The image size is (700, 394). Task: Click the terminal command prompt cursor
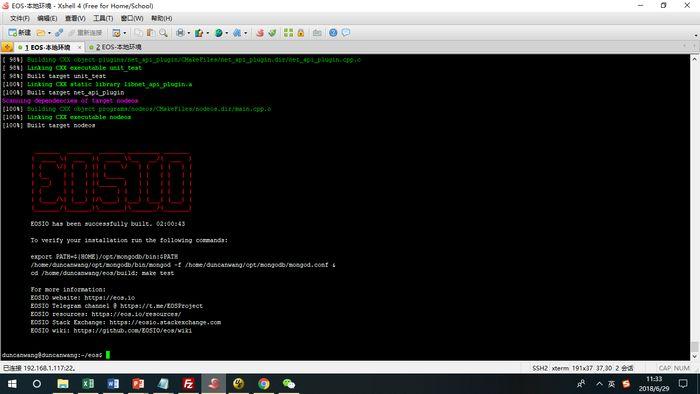click(x=108, y=355)
